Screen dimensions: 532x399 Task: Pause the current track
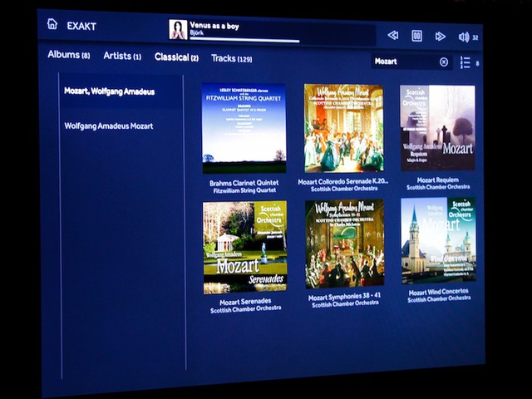coord(416,36)
